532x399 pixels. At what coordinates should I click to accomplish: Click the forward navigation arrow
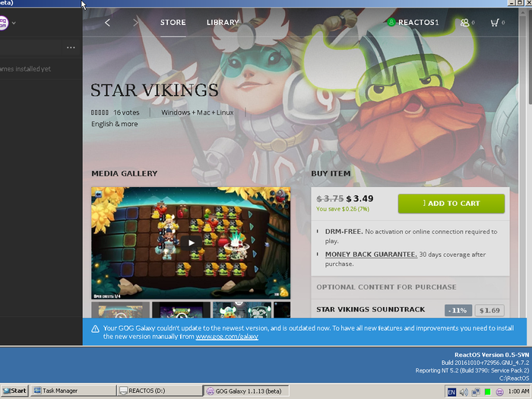pyautogui.click(x=135, y=23)
